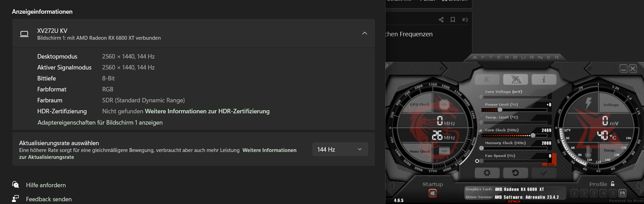Click the fan settings gear beside Fan Speed
Viewport: 644px width, 204px height.
click(x=477, y=161)
